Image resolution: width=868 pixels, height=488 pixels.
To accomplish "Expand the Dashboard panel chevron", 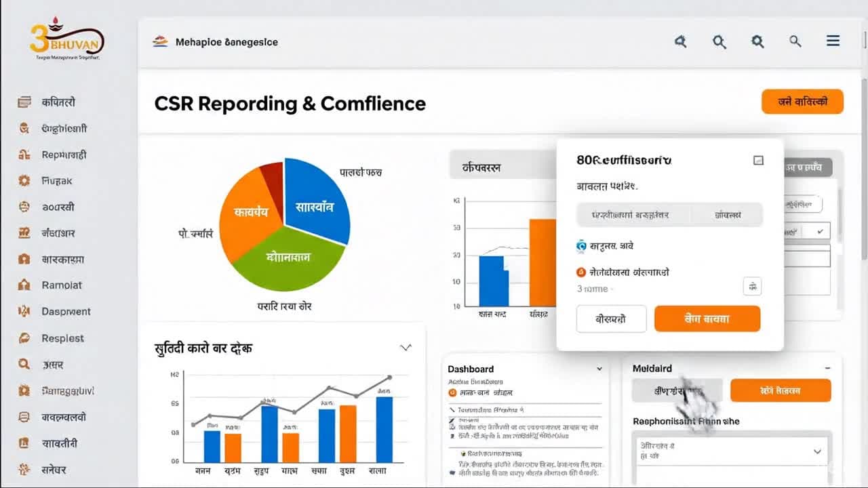I will [599, 369].
